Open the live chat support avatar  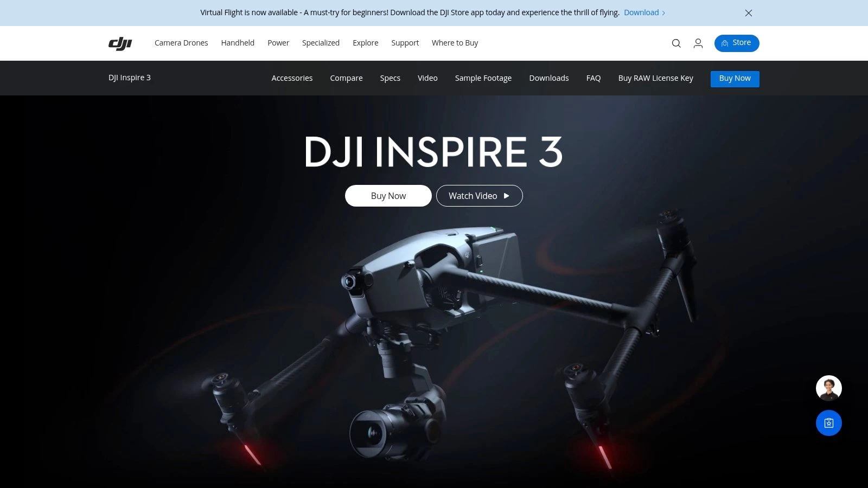coord(829,388)
